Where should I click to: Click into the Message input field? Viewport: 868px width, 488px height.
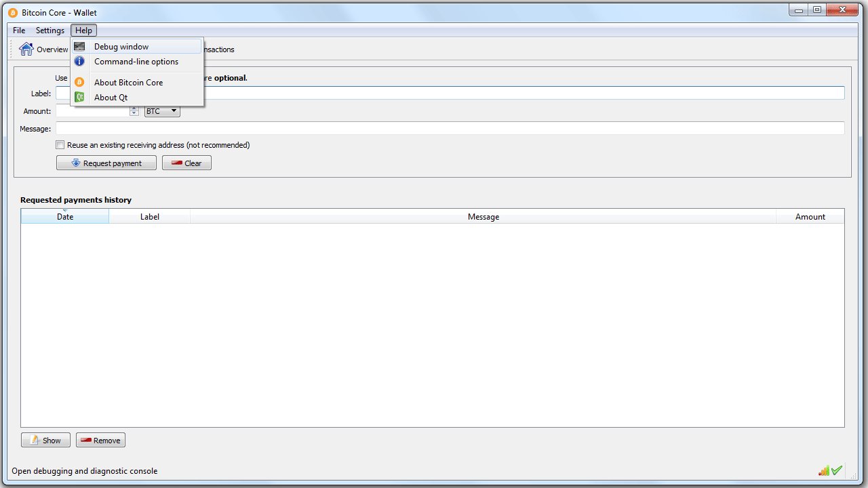point(450,129)
